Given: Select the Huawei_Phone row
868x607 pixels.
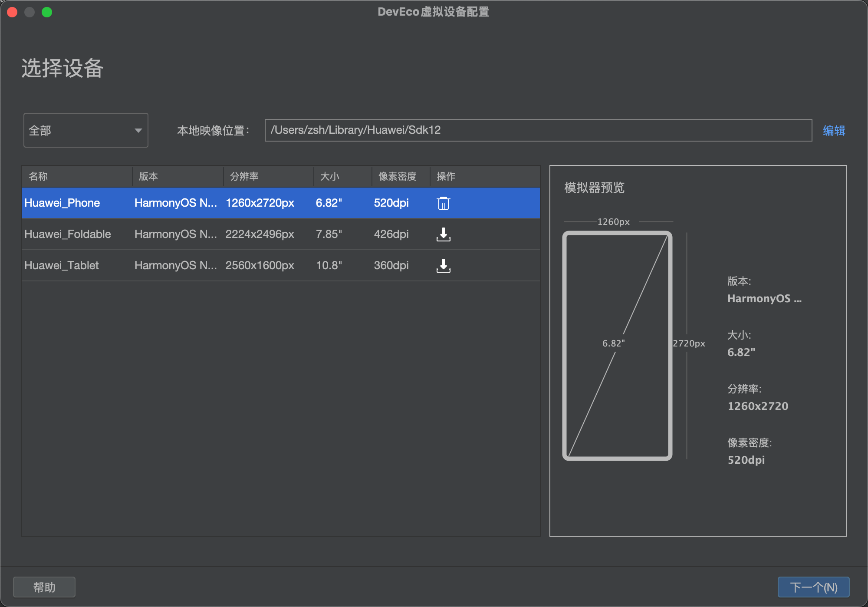Looking at the screenshot, I should [x=62, y=203].
